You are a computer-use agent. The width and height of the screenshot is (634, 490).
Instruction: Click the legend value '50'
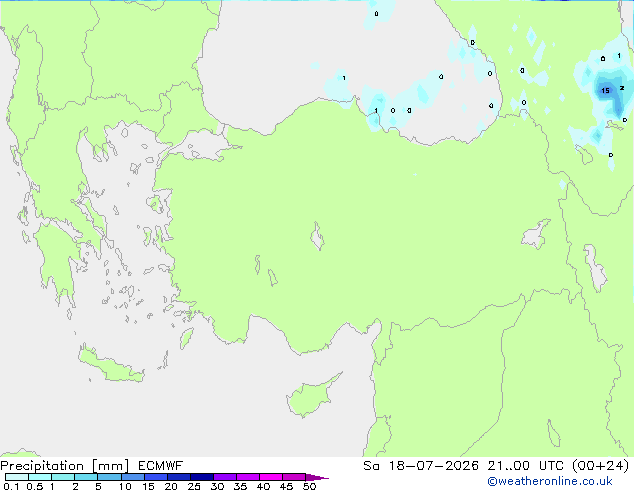(x=309, y=486)
